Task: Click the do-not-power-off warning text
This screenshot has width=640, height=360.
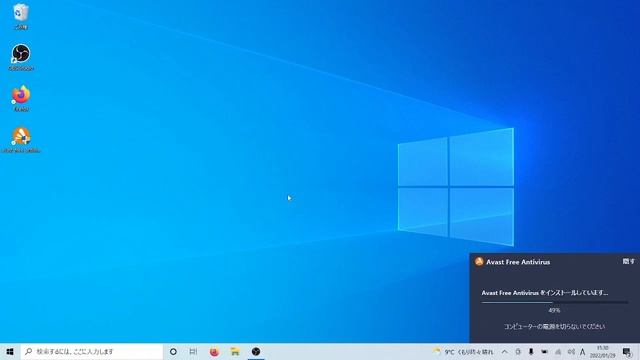Action: 554,327
